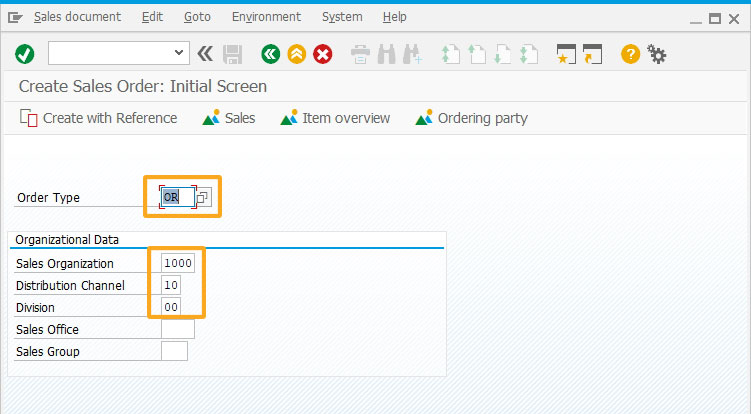Click the Ordering party button

pyautogui.click(x=472, y=118)
